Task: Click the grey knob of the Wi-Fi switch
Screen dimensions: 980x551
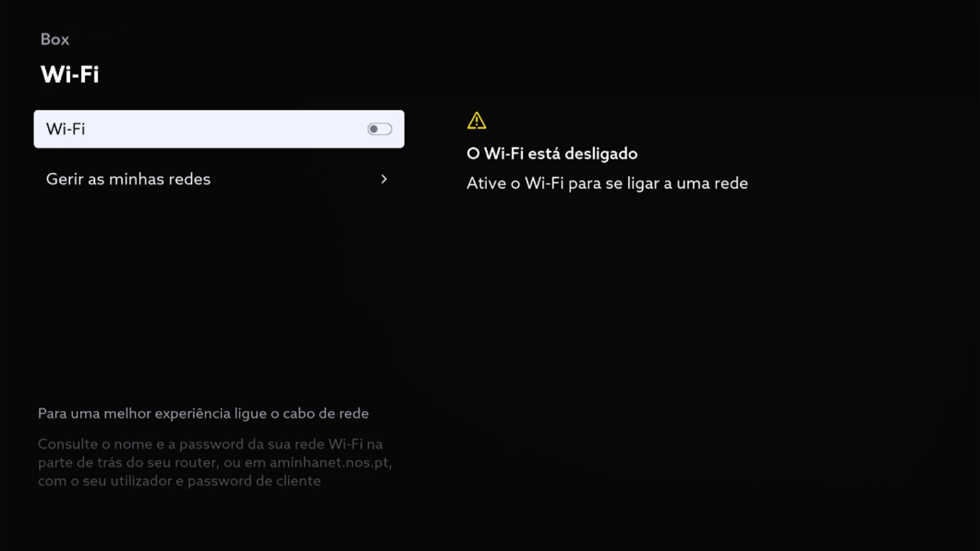Action: pos(373,129)
